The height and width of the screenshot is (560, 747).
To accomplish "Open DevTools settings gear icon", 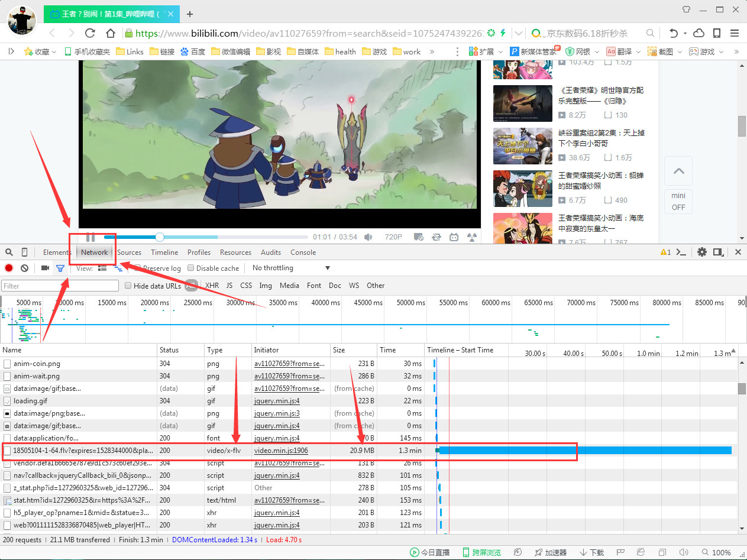I will (x=701, y=252).
